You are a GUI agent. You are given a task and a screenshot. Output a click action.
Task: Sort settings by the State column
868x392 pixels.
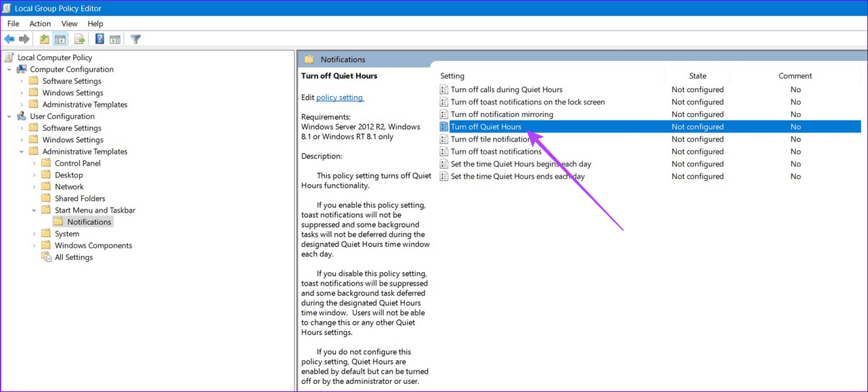[x=697, y=75]
